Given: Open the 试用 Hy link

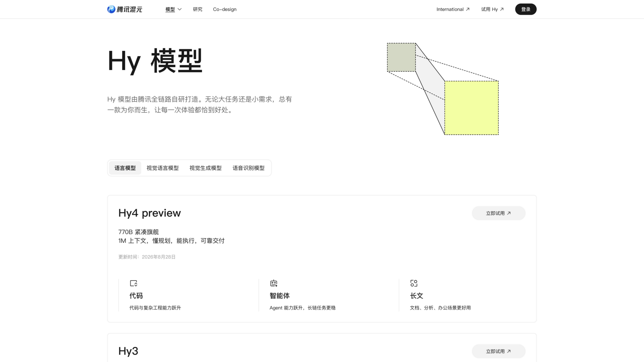Looking at the screenshot, I should tap(492, 9).
